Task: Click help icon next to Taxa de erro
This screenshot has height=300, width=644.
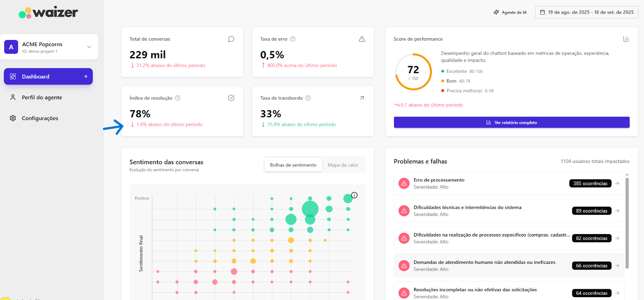Action: (293, 39)
